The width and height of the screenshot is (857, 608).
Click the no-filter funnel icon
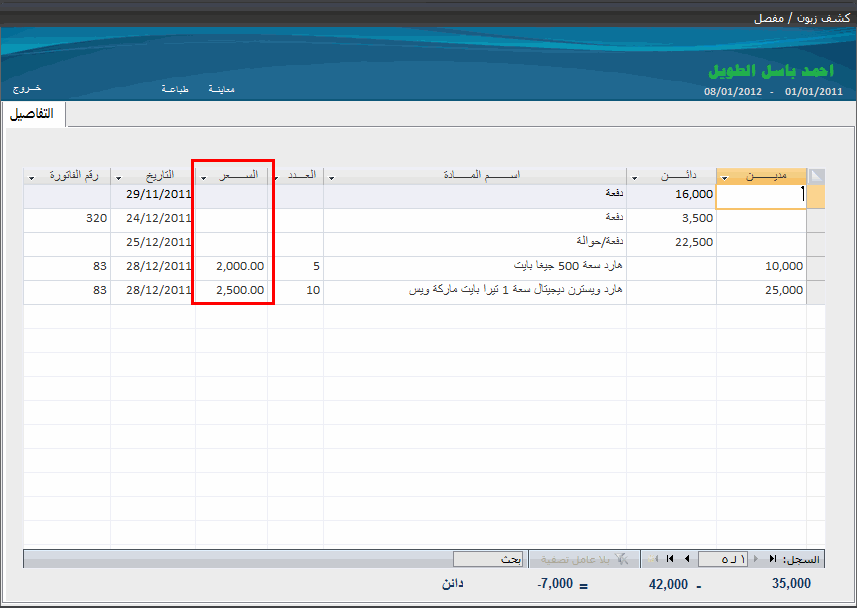tap(621, 559)
